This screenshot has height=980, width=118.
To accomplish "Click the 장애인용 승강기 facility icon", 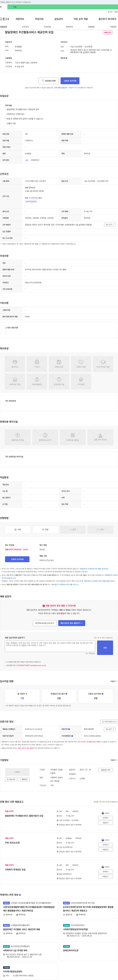I will click(x=45, y=437).
